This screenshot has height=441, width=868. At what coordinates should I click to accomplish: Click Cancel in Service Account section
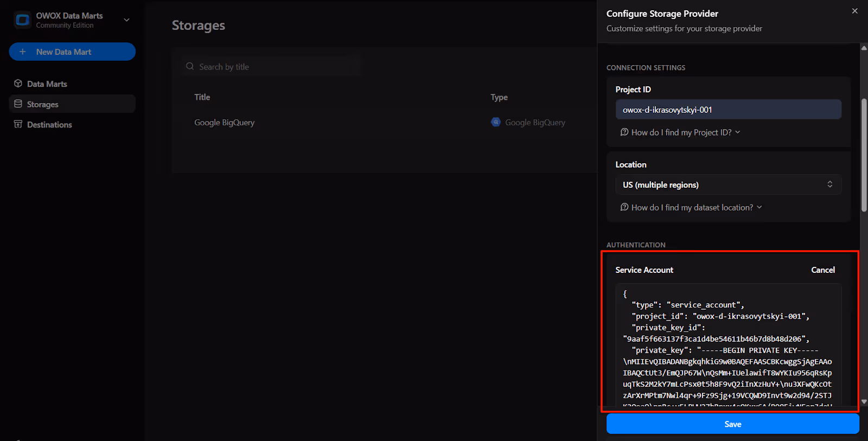pyautogui.click(x=823, y=270)
